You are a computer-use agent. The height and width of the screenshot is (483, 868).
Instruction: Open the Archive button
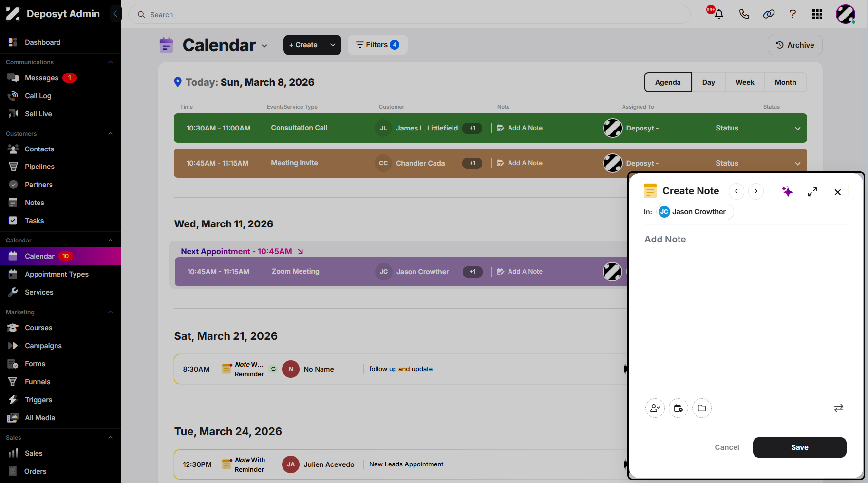[x=795, y=45]
